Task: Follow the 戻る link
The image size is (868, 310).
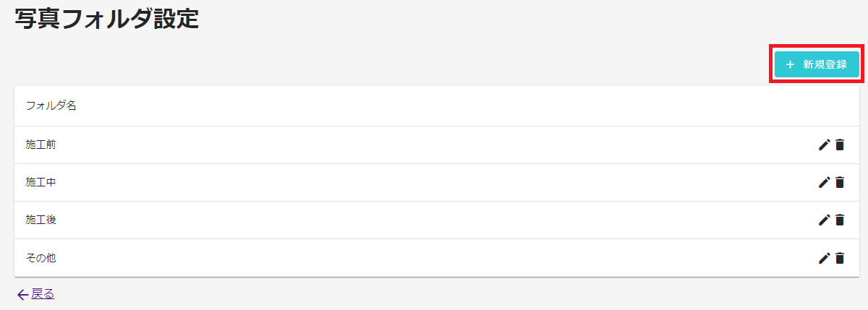Action: (x=43, y=293)
